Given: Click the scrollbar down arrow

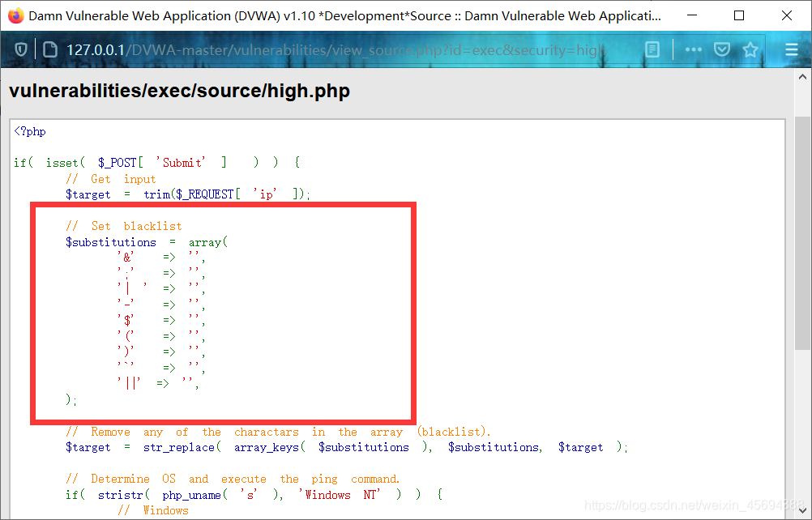Looking at the screenshot, I should point(802,511).
